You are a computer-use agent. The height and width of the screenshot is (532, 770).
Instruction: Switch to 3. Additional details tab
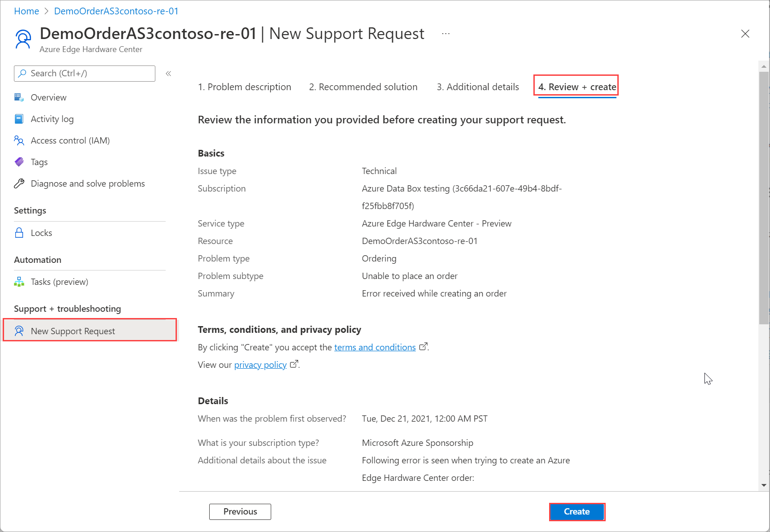pos(478,87)
